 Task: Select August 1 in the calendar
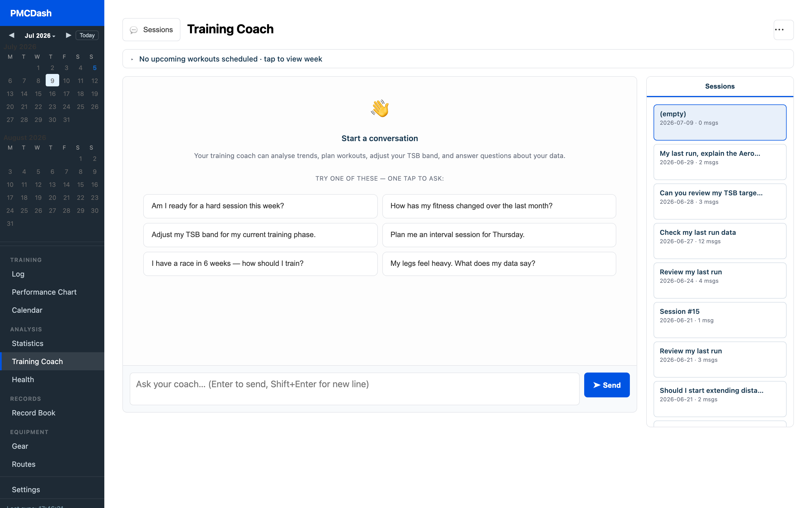pos(81,159)
